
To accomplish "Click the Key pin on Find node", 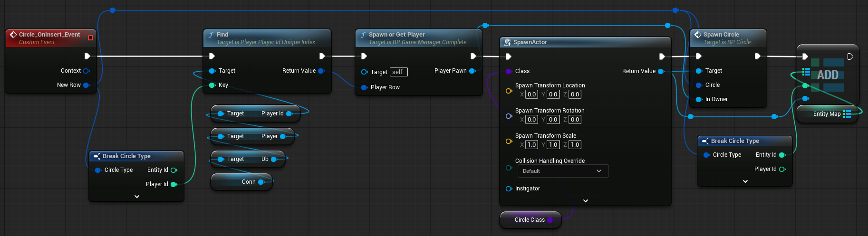I will tap(212, 85).
